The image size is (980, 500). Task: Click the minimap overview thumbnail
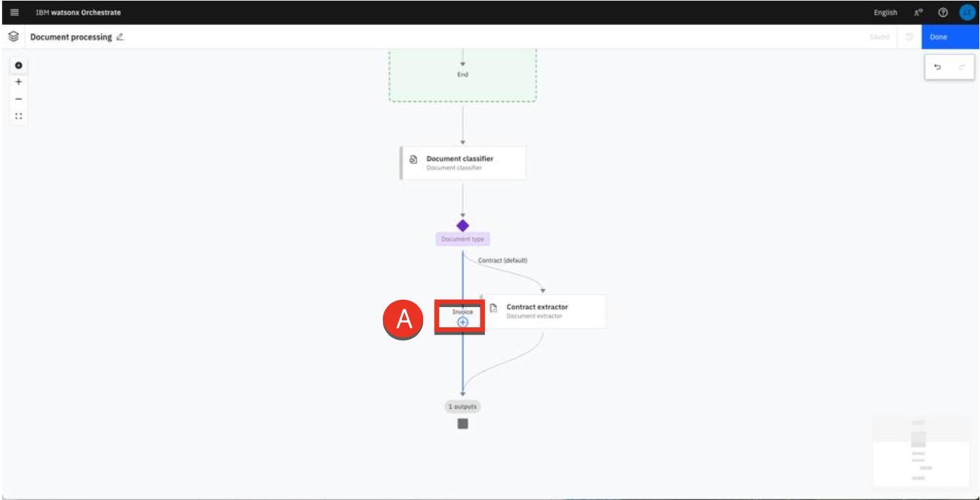[x=921, y=450]
